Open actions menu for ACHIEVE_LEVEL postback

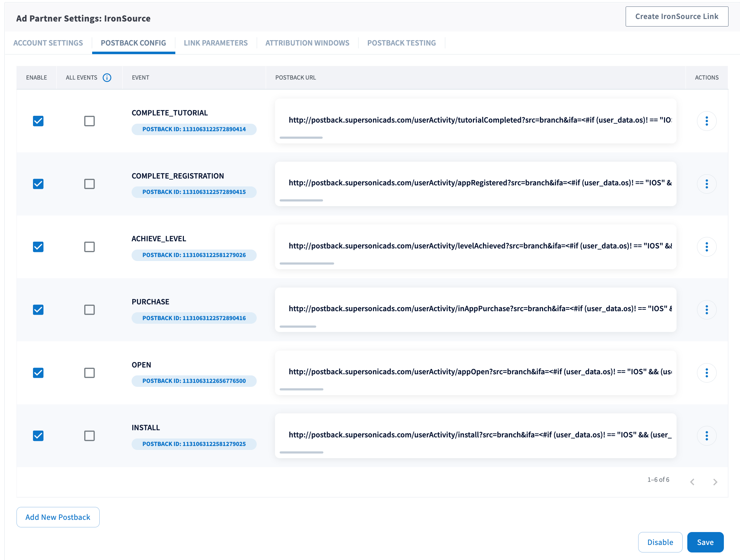click(x=706, y=247)
